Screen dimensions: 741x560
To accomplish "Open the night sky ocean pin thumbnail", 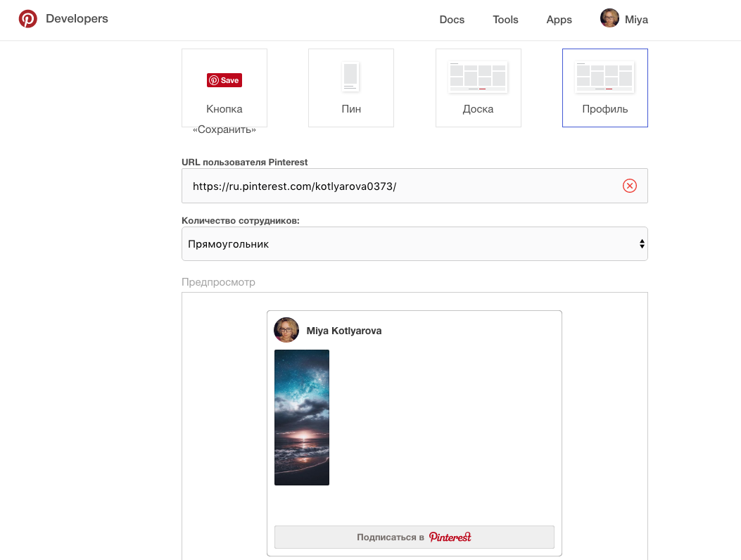I will tap(302, 417).
